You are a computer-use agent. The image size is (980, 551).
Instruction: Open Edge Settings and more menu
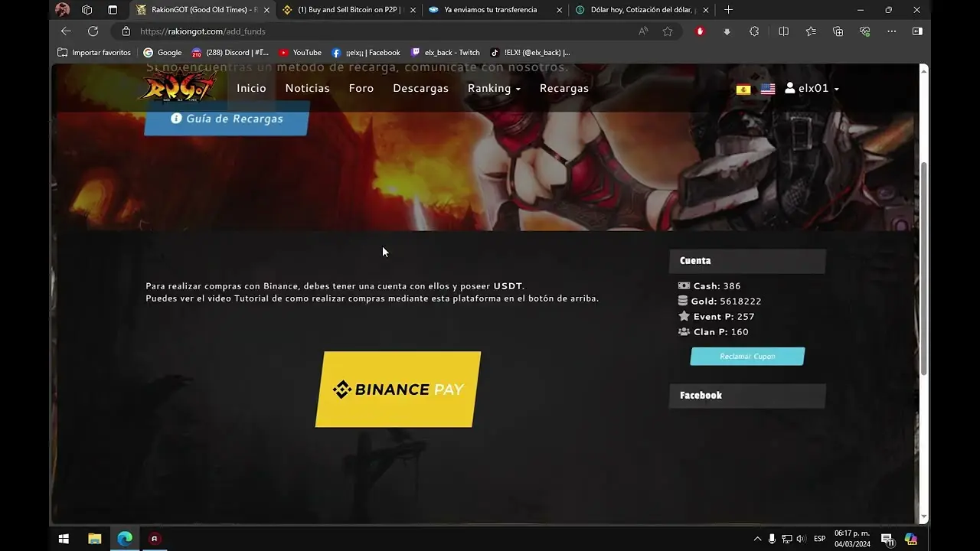[891, 31]
